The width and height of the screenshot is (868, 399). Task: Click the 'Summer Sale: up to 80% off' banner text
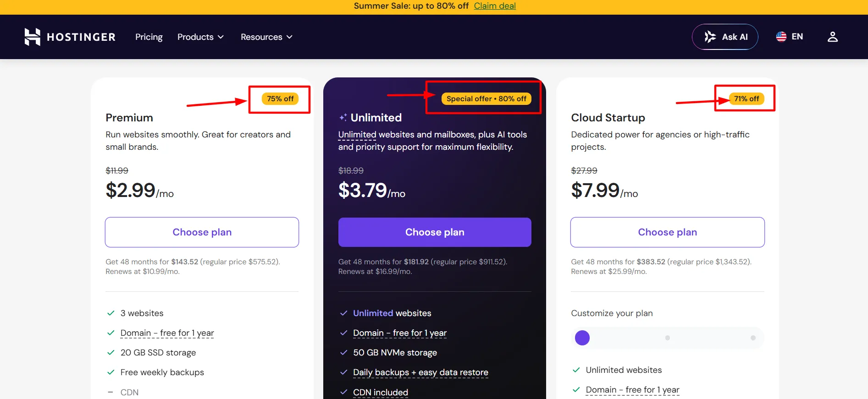[411, 6]
